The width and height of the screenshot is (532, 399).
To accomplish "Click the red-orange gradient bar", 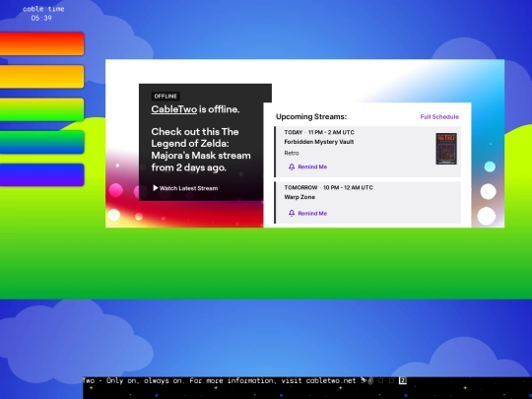I will click(x=41, y=43).
